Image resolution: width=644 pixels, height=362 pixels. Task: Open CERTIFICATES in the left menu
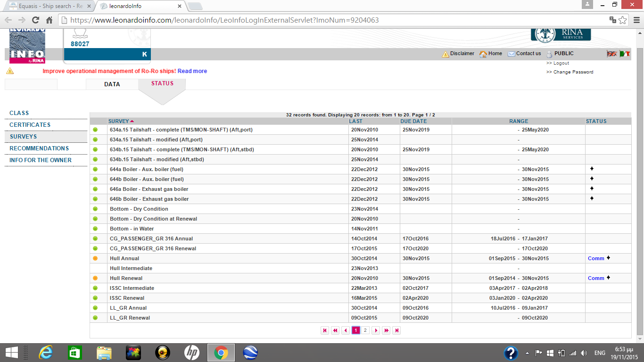pyautogui.click(x=30, y=125)
